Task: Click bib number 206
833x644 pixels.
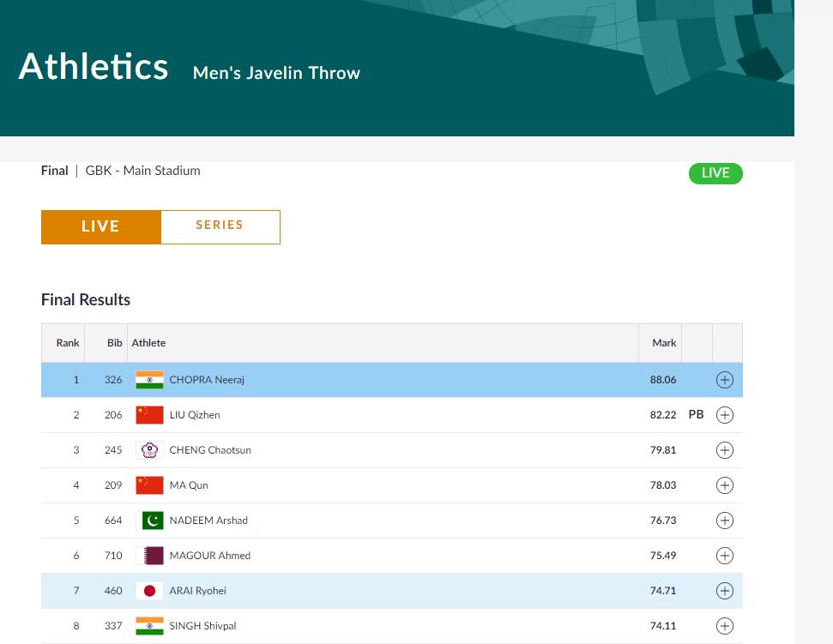Action: tap(113, 415)
